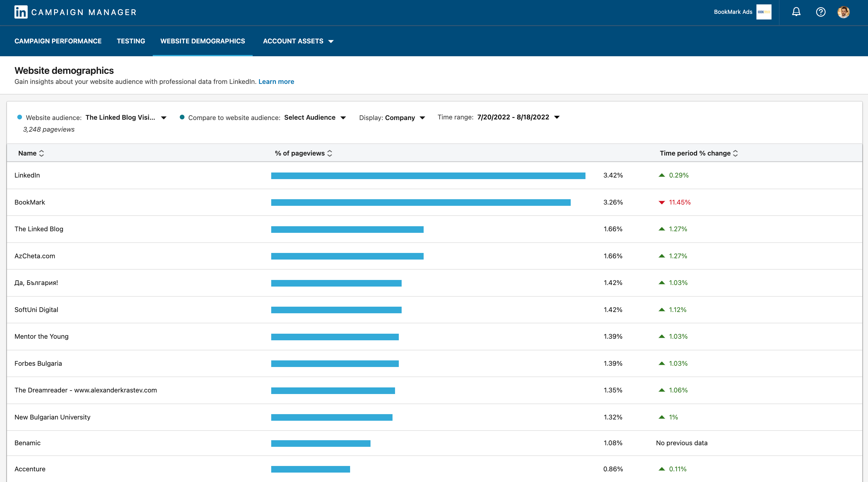
Task: Open the user profile avatar
Action: 843,12
